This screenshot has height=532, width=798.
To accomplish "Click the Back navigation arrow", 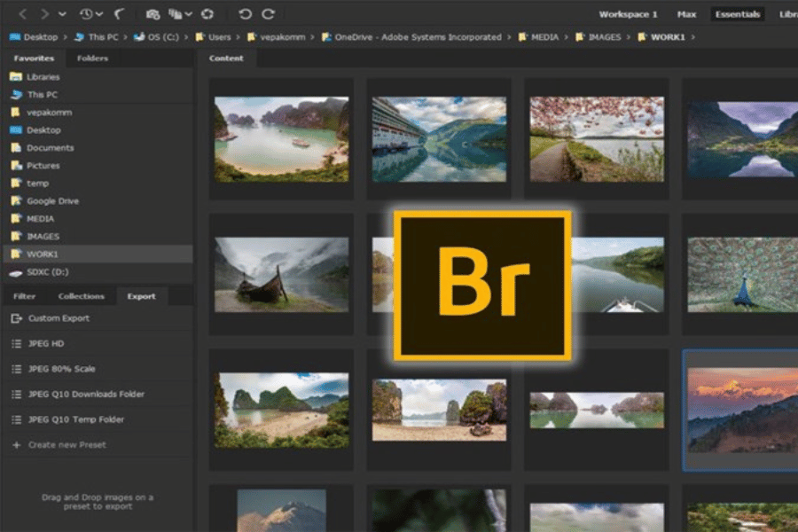I will pyautogui.click(x=23, y=14).
